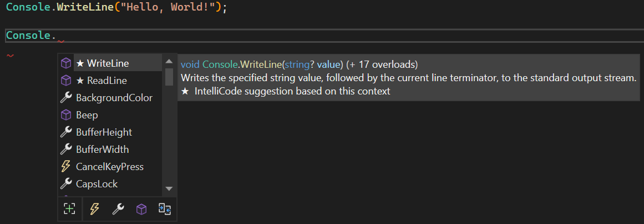644x224 pixels.
Task: Toggle the Methods filter in completion bar
Action: (x=141, y=209)
